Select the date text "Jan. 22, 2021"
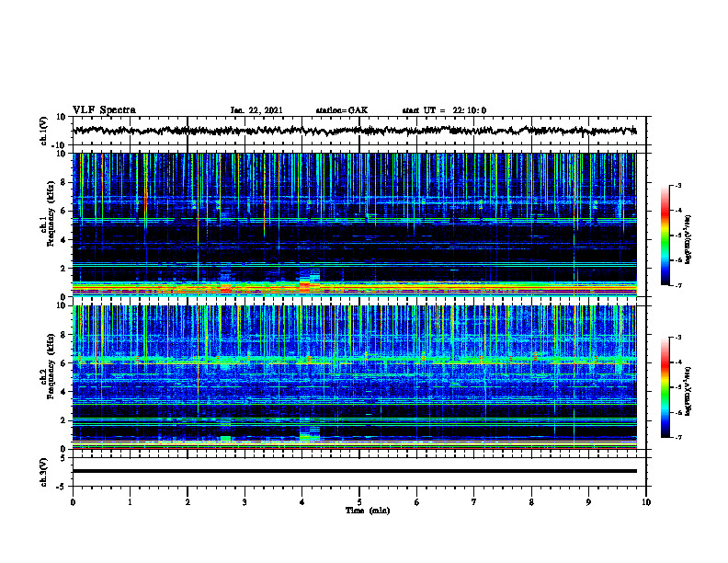This screenshot has height=563, width=728. 256,110
